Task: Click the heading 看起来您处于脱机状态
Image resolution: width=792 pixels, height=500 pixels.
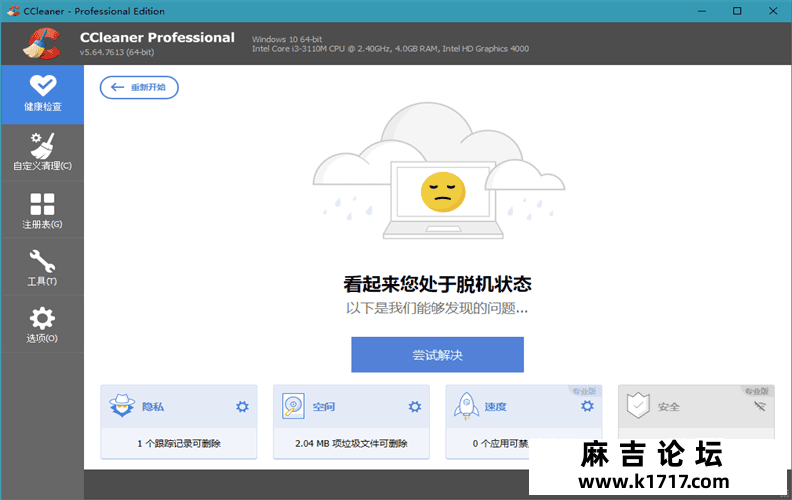Action: 437,284
